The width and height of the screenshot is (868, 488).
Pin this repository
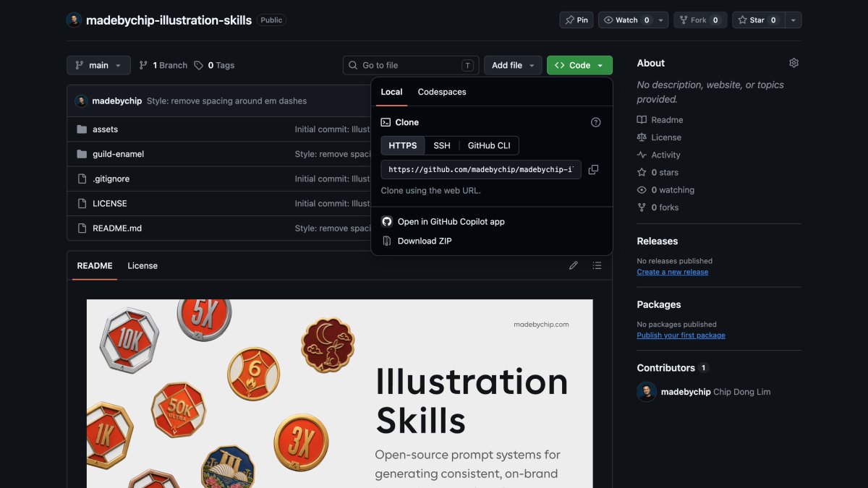pos(576,20)
